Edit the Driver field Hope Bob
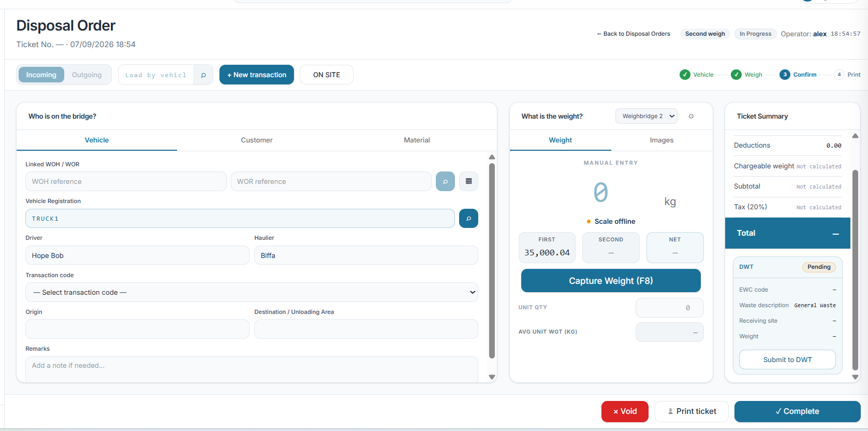868x431 pixels. (137, 255)
